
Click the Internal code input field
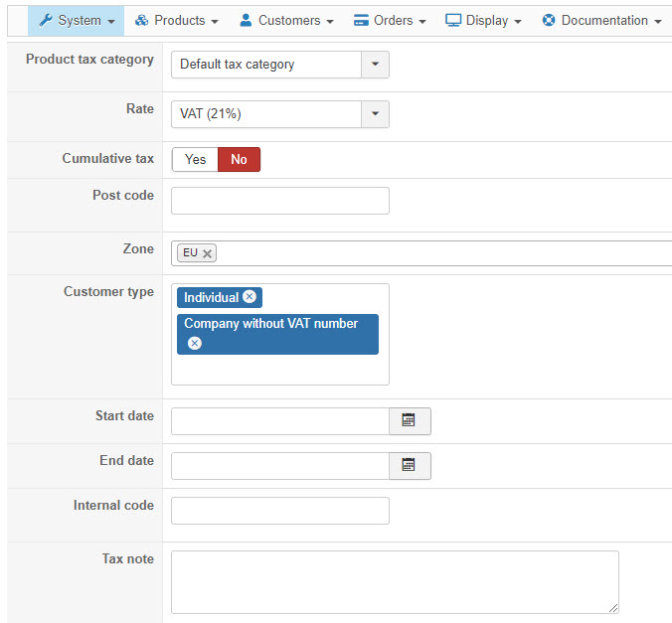pos(279,511)
